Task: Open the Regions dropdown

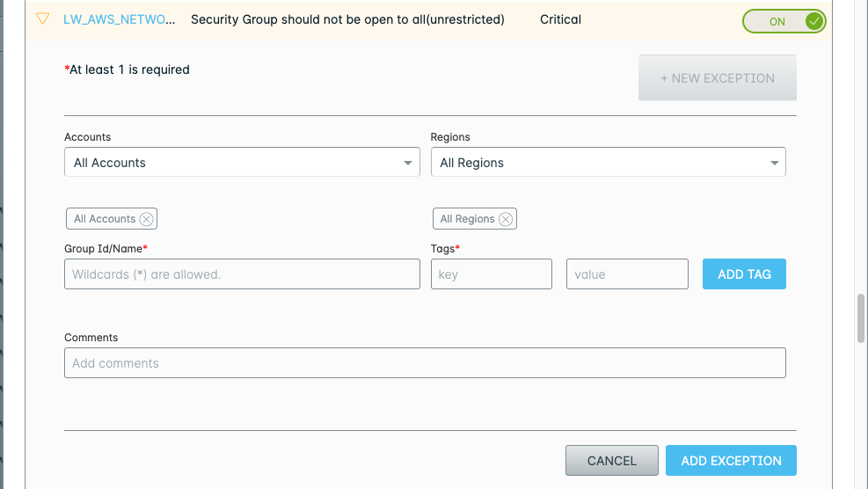Action: 608,163
